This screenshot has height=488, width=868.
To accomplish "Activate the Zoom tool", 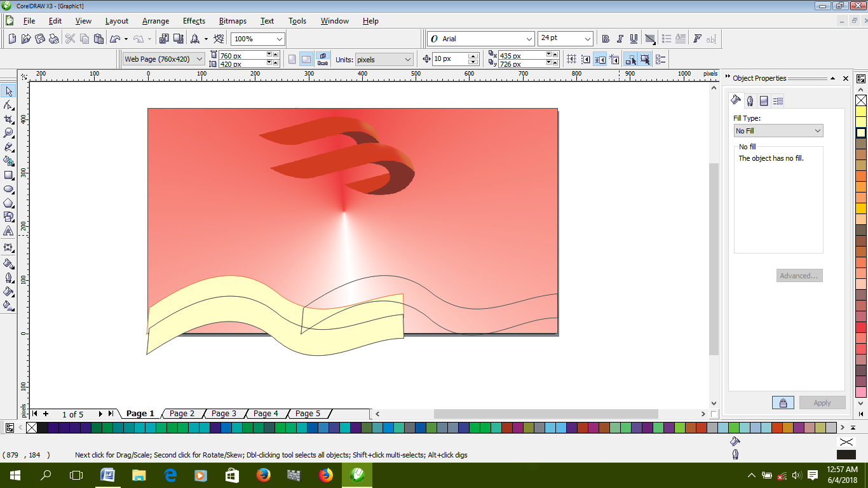I will click(9, 133).
